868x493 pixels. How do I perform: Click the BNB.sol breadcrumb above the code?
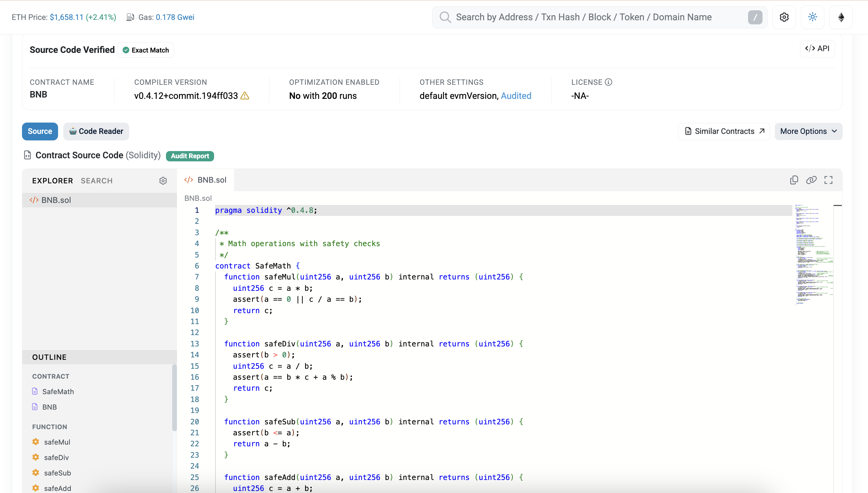(x=198, y=198)
